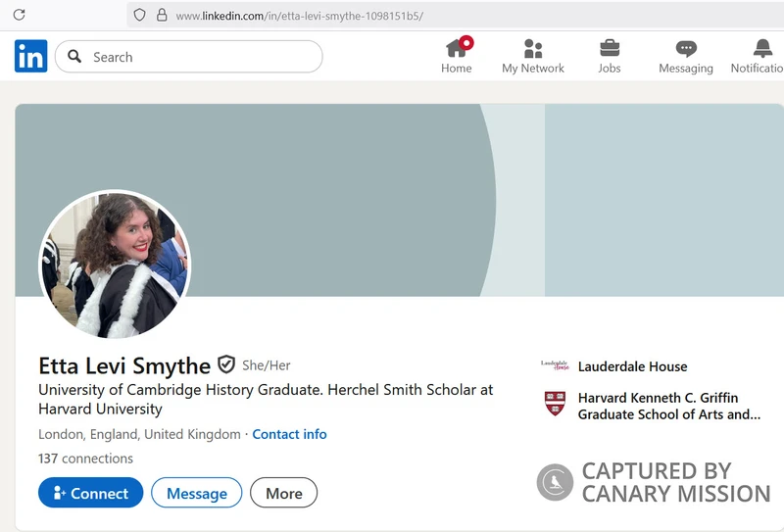The height and width of the screenshot is (532, 784).
Task: Click the browser reload icon
Action: [19, 16]
